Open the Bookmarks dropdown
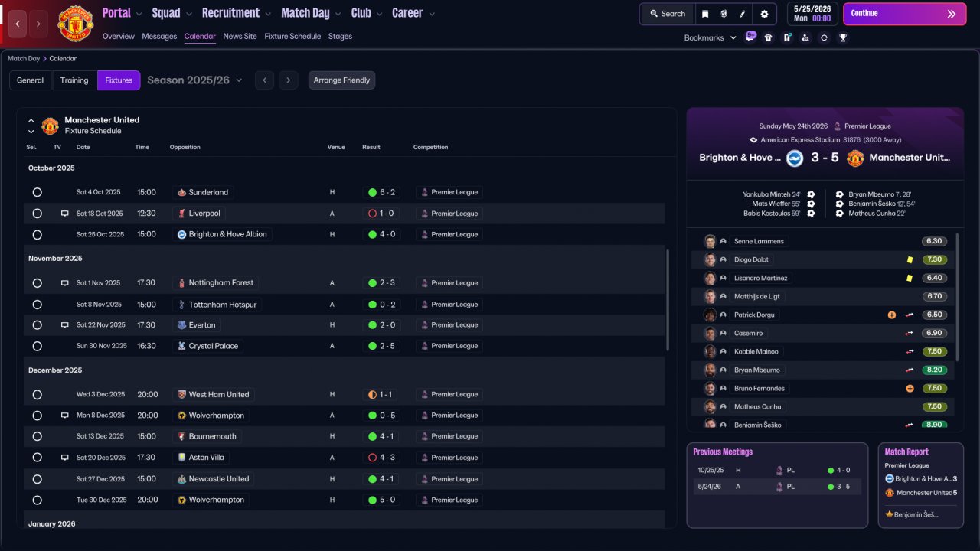This screenshot has height=551, width=980. (710, 37)
